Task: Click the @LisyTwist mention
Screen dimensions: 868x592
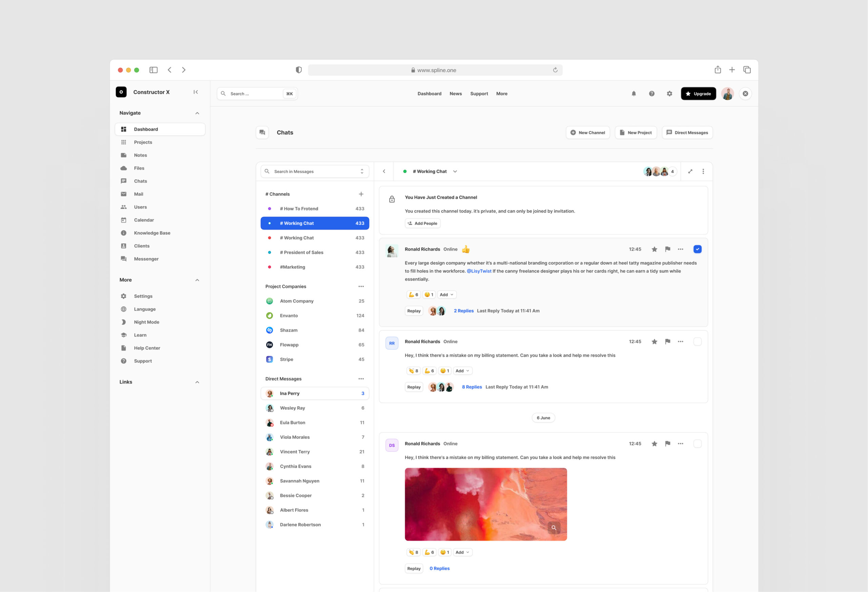Action: coord(479,271)
